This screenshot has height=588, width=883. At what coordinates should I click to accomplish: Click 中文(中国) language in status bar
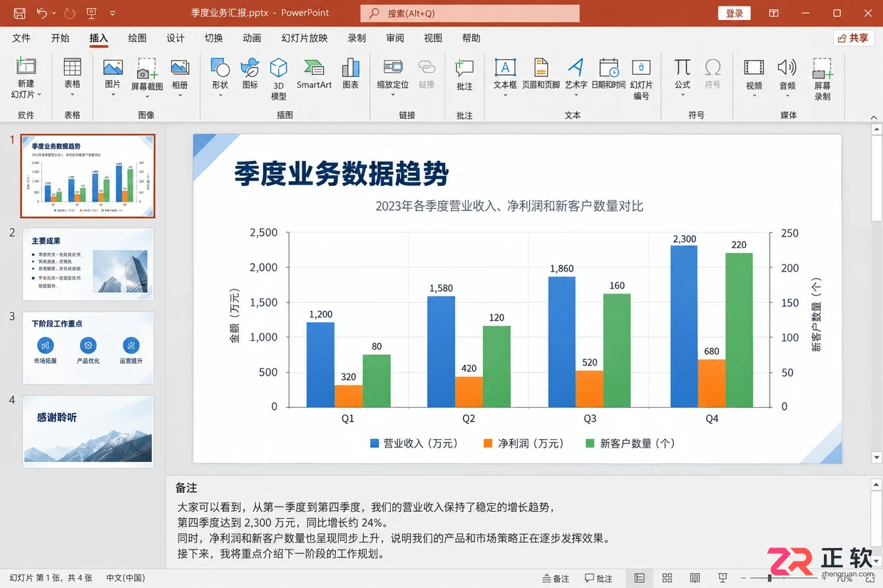coord(126,578)
